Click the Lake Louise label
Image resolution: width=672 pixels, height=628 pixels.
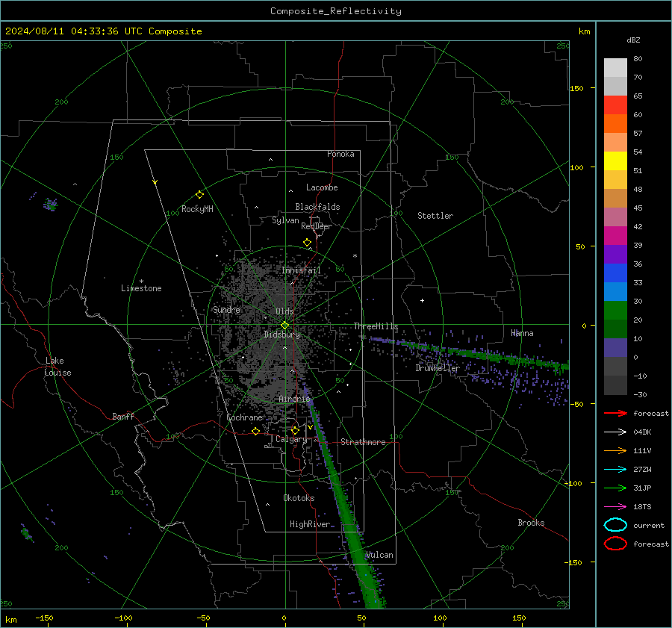(57, 367)
